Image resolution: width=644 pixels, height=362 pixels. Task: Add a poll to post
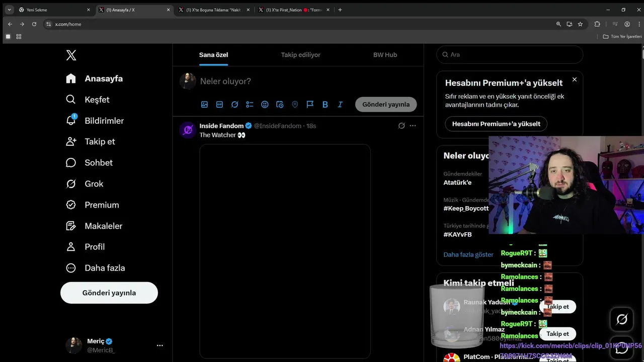(250, 105)
